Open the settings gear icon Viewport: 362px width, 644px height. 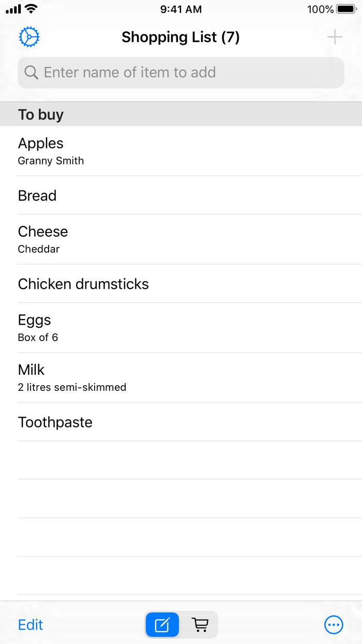29,37
